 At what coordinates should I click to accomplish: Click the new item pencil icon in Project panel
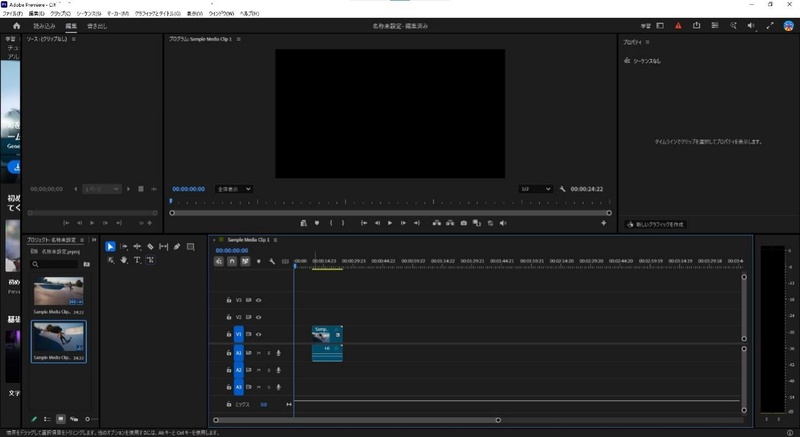pos(34,419)
